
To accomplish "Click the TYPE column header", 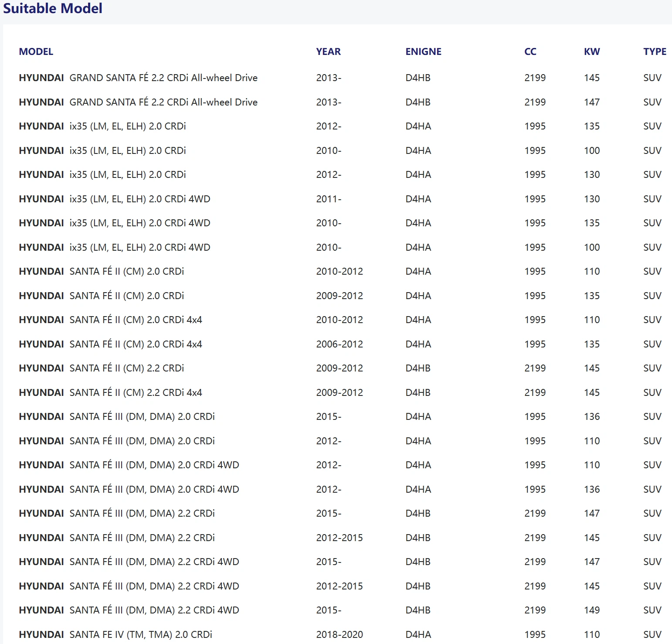I will [x=655, y=51].
